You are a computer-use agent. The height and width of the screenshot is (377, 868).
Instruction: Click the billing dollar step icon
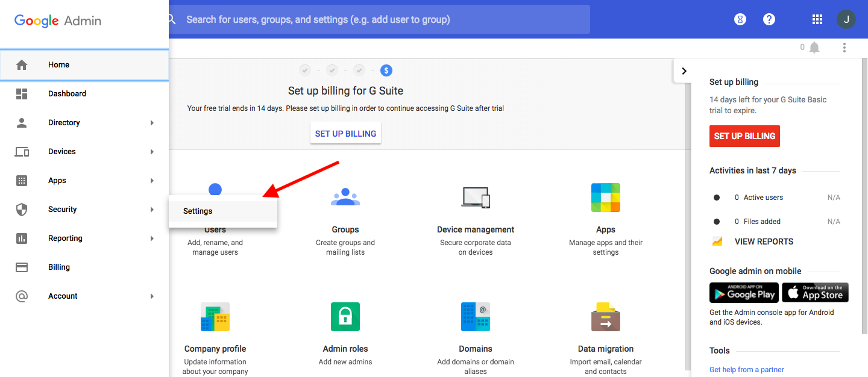point(386,70)
